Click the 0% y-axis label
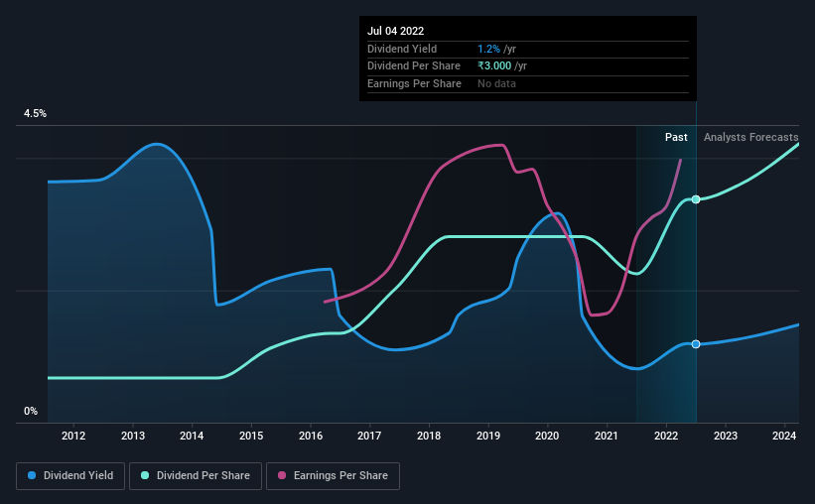 [31, 411]
